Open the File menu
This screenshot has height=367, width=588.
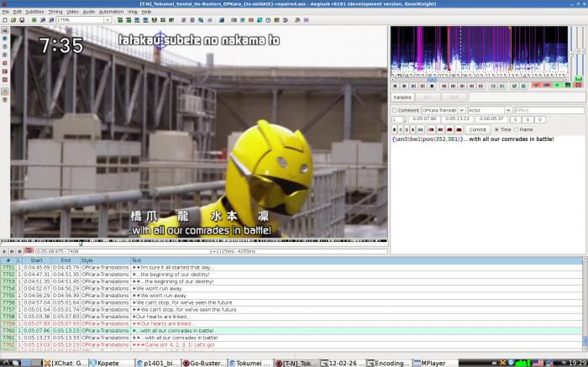tap(5, 12)
